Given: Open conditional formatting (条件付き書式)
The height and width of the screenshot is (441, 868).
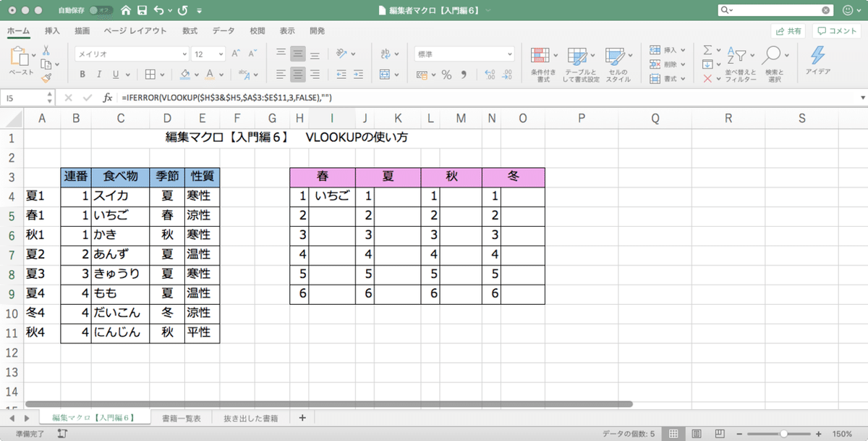Looking at the screenshot, I should click(543, 64).
